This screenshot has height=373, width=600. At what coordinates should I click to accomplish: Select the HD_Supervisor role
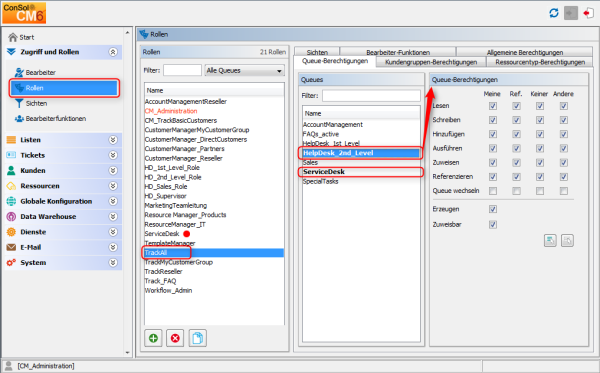tap(165, 196)
